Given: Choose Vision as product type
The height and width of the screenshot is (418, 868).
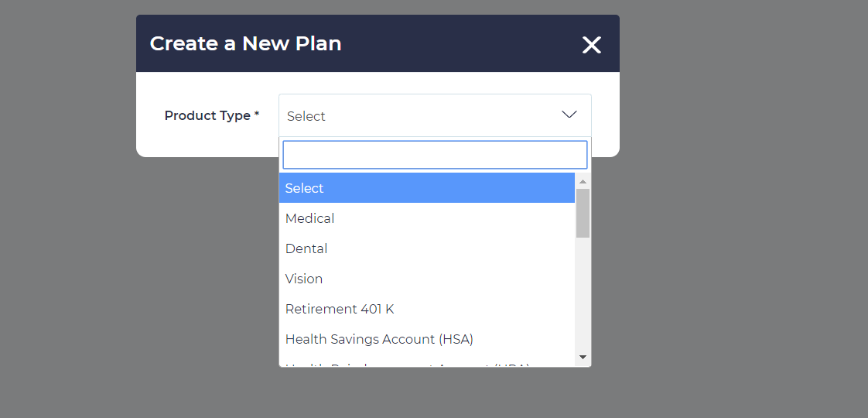Looking at the screenshot, I should (x=304, y=279).
